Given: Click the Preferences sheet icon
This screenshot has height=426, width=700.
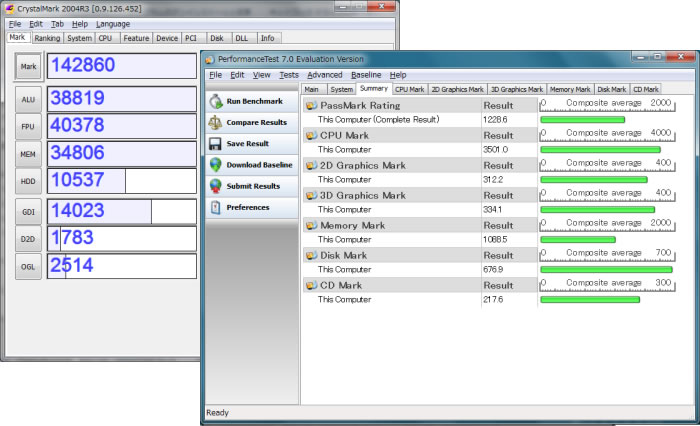Looking at the screenshot, I should click(216, 207).
